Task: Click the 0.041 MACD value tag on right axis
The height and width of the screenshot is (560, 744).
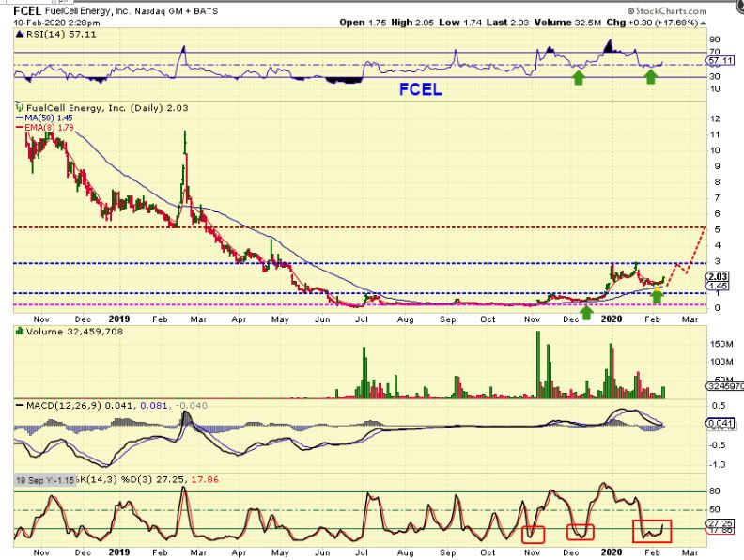Action: [x=717, y=426]
